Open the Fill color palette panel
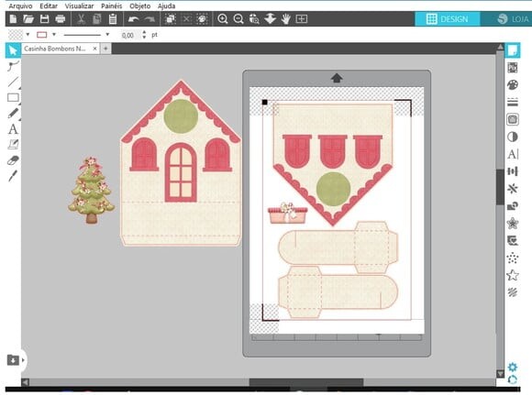The height and width of the screenshot is (395, 532). click(513, 85)
